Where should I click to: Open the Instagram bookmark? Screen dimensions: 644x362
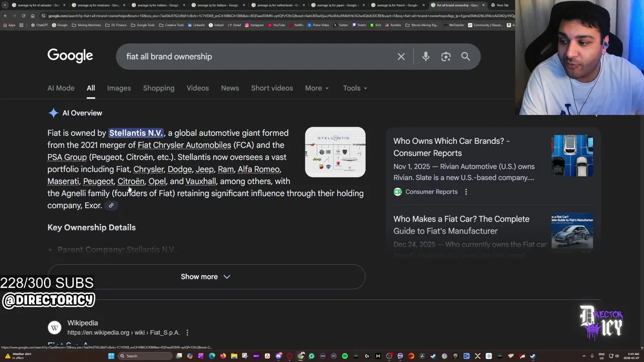pyautogui.click(x=254, y=25)
